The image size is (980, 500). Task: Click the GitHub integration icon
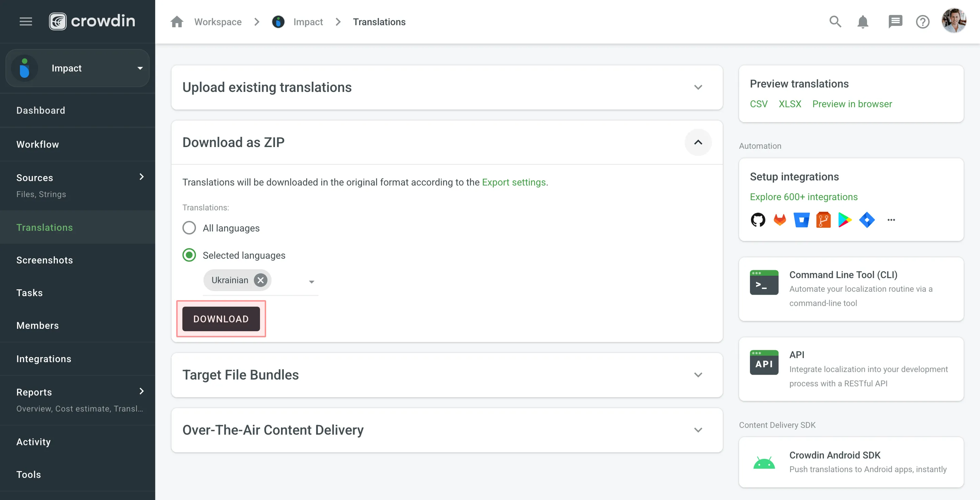(758, 220)
